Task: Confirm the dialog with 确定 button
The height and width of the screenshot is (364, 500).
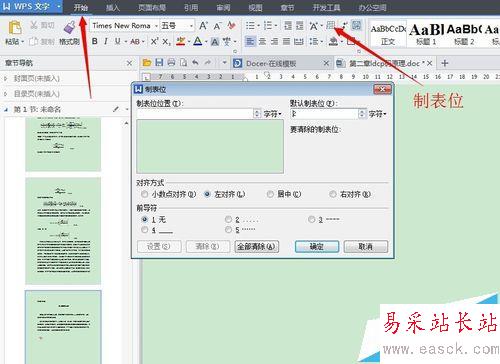Action: coord(317,247)
